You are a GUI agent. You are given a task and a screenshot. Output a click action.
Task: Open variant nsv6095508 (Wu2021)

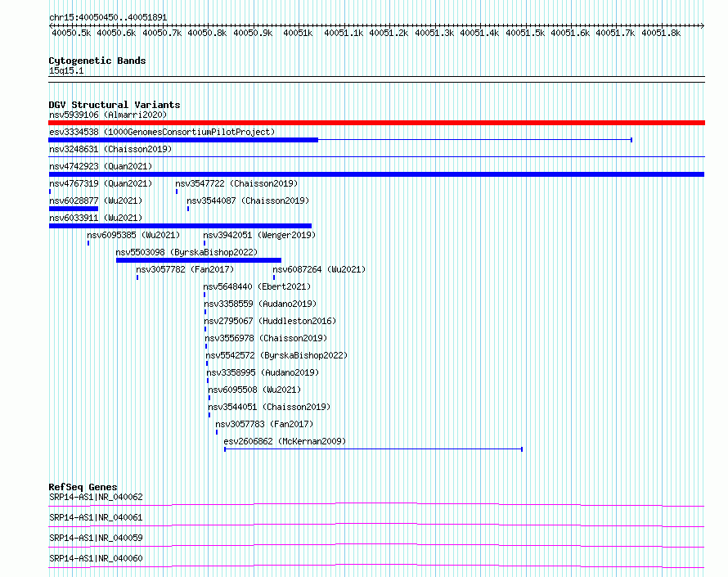tap(254, 390)
